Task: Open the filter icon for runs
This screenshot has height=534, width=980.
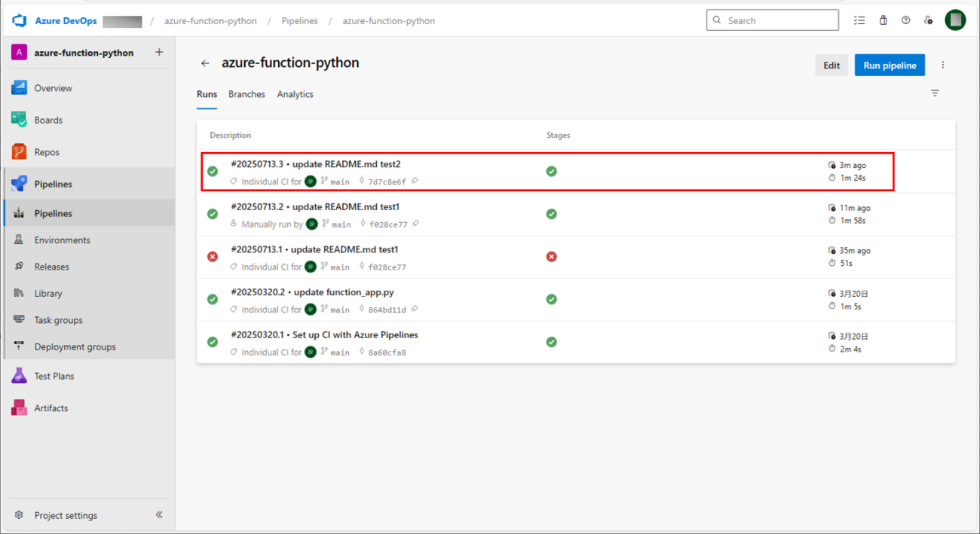Action: [x=935, y=93]
